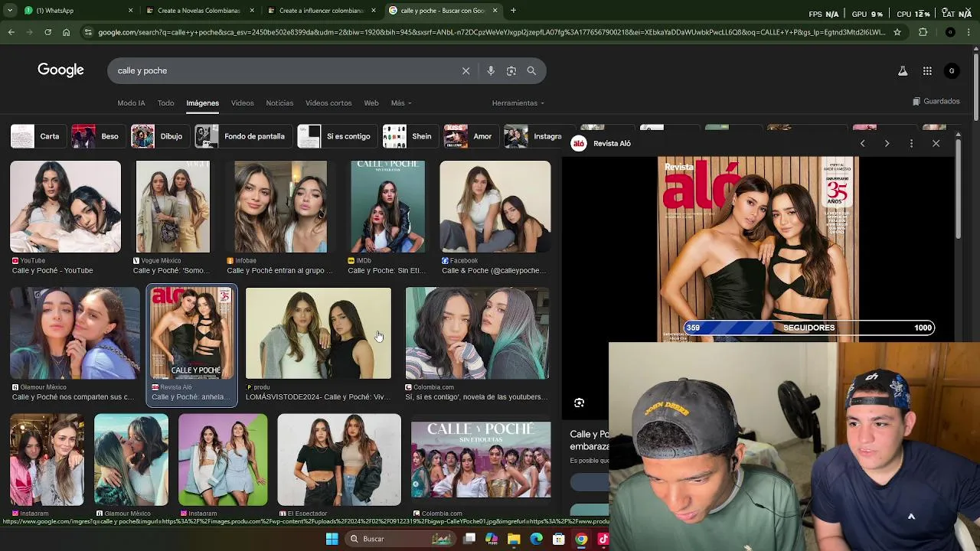Open the produ LOMÁSVISTODE2024 image result
Screen dimensions: 980x551
coord(318,333)
